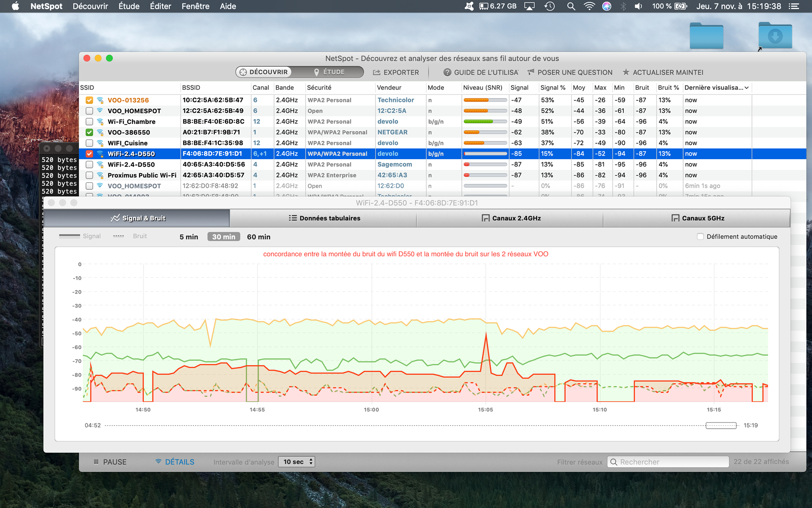The image size is (812, 508).
Task: Open the Fenêtre menu
Action: tap(195, 6)
